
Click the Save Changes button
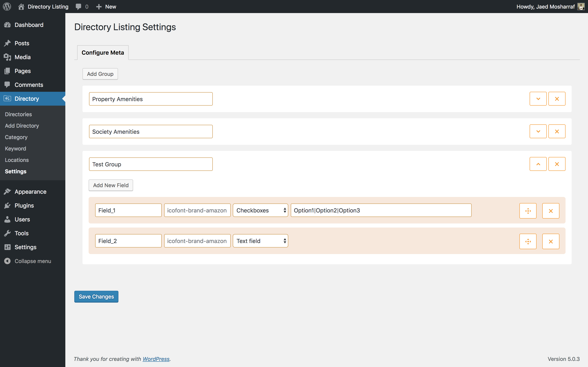[x=96, y=296]
